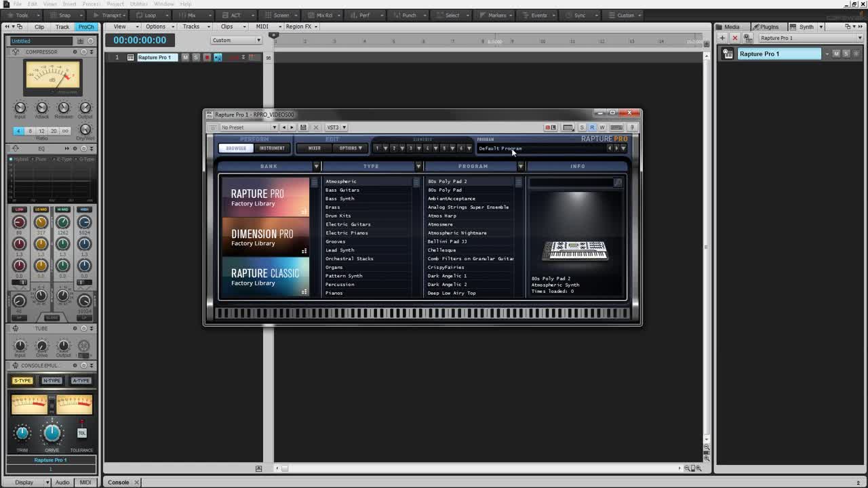Open the Custom track control dropdown
868x488 pixels.
click(x=236, y=41)
